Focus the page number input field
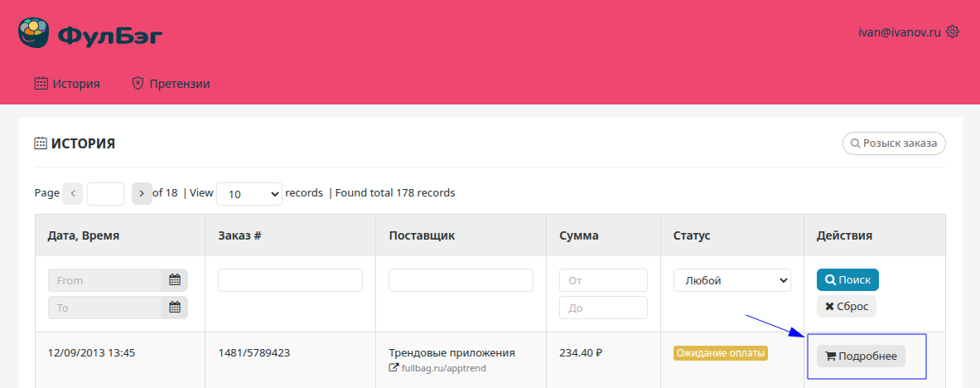This screenshot has height=388, width=980. (x=105, y=194)
